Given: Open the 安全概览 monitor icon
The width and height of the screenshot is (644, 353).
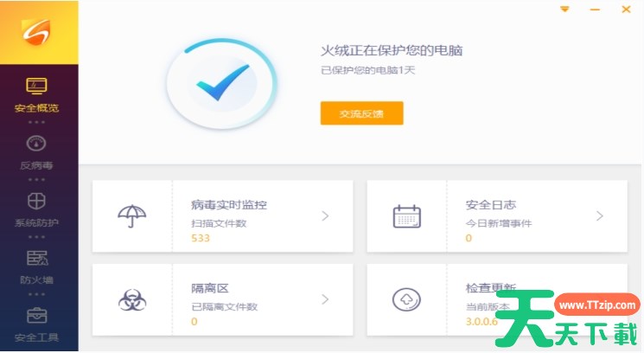Looking at the screenshot, I should tap(36, 86).
